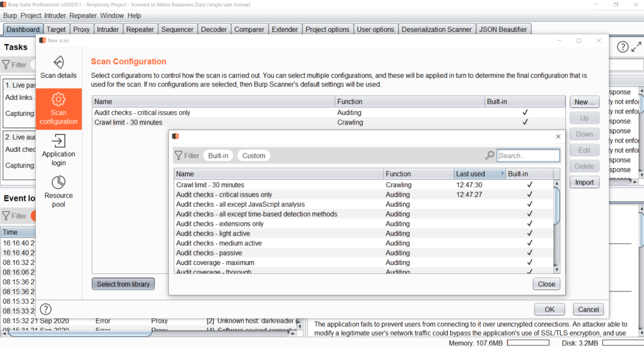Switch to the Comparer tab
Viewport: 644px width, 347px height.
(249, 30)
